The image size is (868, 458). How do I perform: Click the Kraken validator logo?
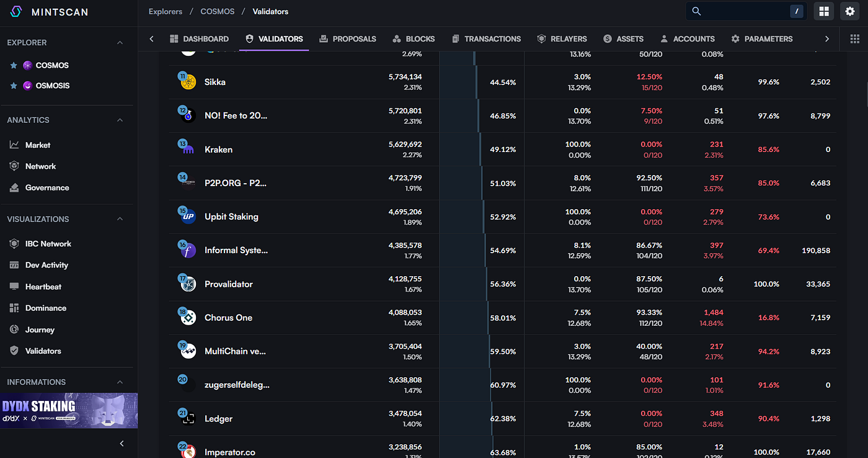tap(188, 149)
